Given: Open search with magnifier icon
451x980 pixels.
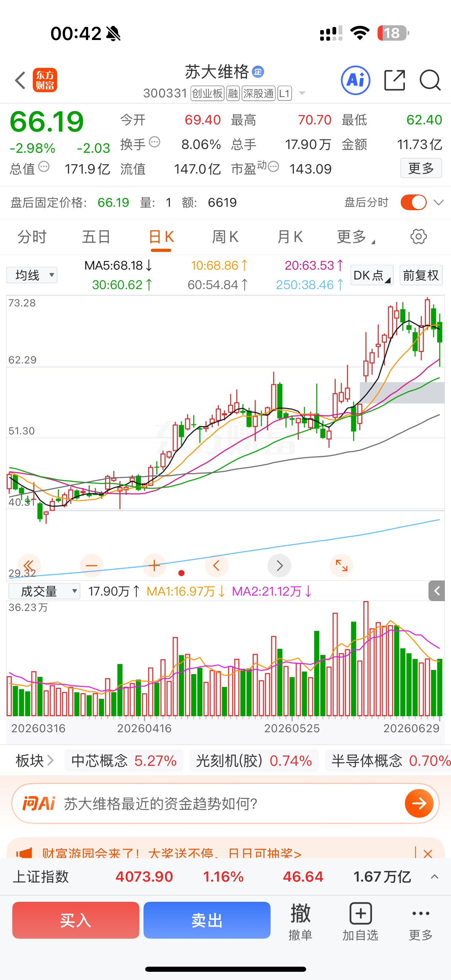Looking at the screenshot, I should click(x=430, y=80).
